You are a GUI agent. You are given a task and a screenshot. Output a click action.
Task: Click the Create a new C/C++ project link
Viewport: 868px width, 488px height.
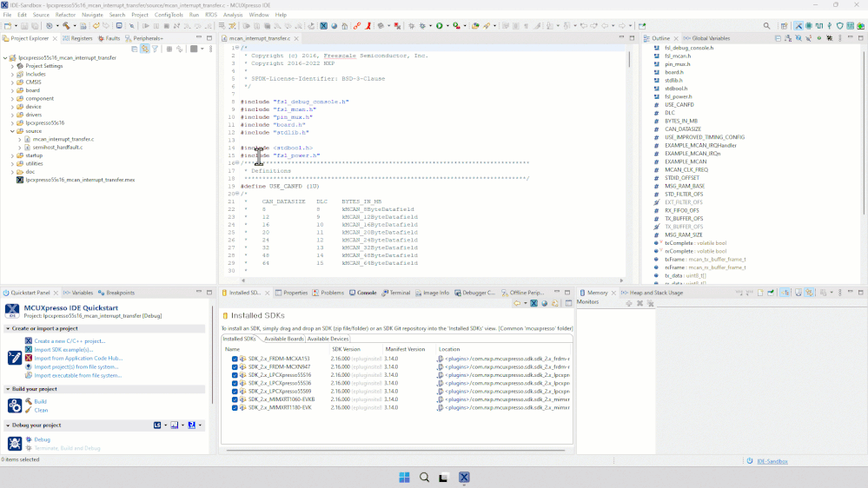pos(70,341)
